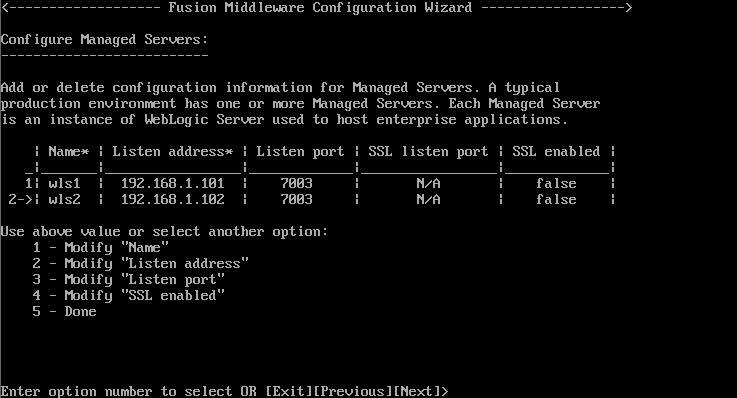Image resolution: width=737 pixels, height=398 pixels.
Task: Select menu option 1 Modify "Name"
Action: pos(101,248)
